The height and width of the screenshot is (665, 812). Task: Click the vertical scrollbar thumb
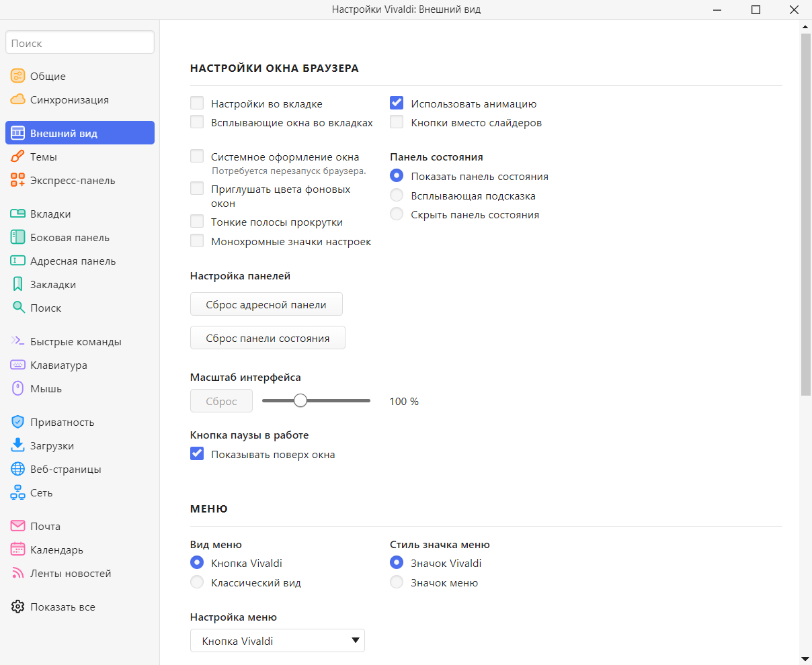point(806,214)
